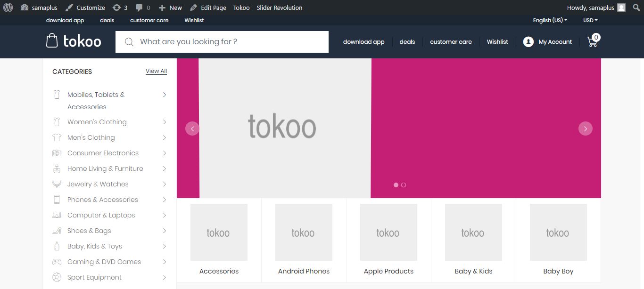
Task: Click the Sport Equipment ball icon
Action: coord(57,277)
